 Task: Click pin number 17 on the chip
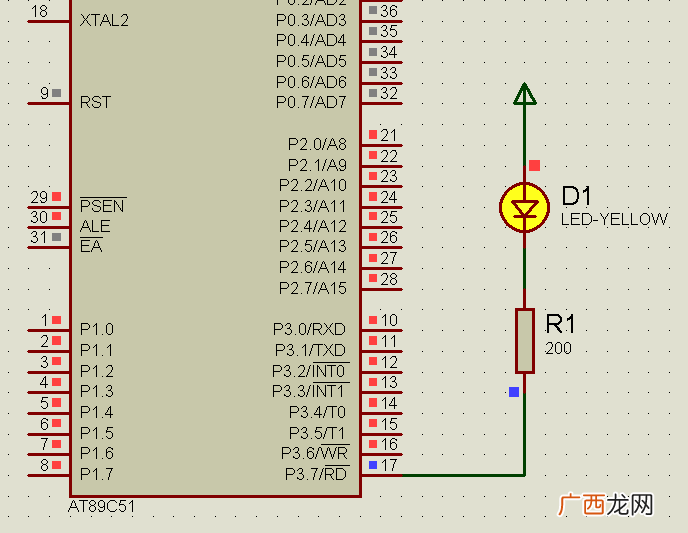[x=389, y=465]
